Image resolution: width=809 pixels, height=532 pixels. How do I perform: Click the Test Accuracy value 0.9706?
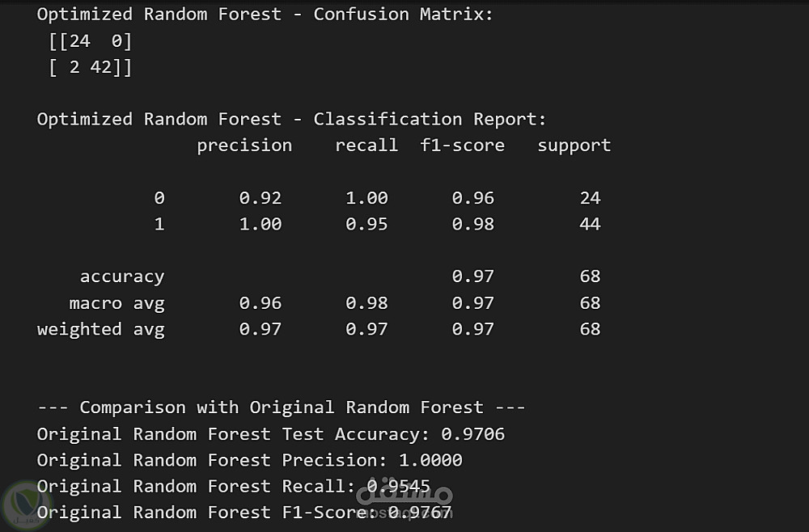(472, 434)
